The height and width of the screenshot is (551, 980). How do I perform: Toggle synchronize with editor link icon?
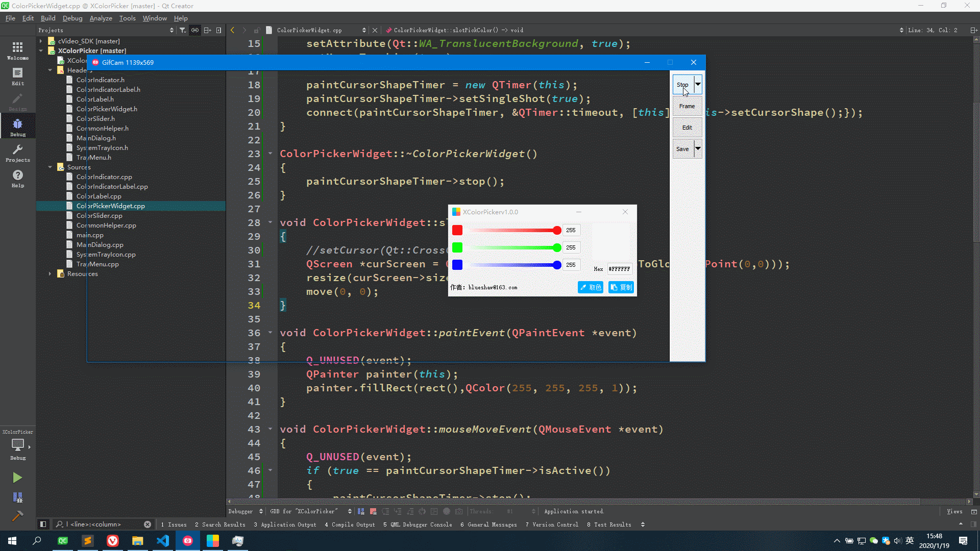pyautogui.click(x=195, y=30)
